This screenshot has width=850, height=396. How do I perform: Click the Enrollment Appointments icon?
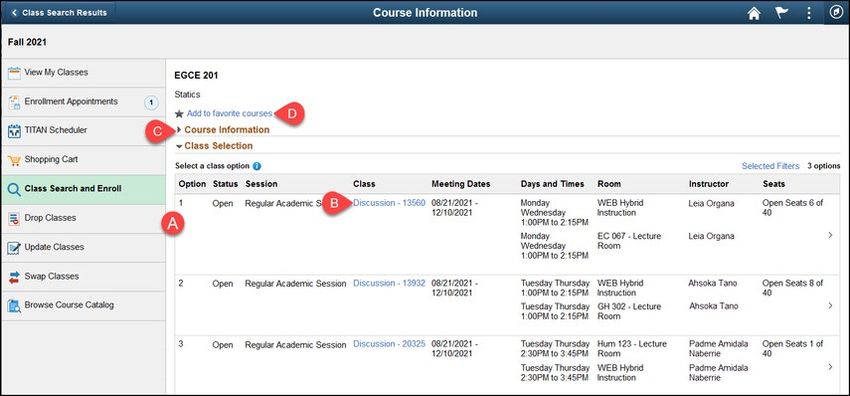[14, 102]
